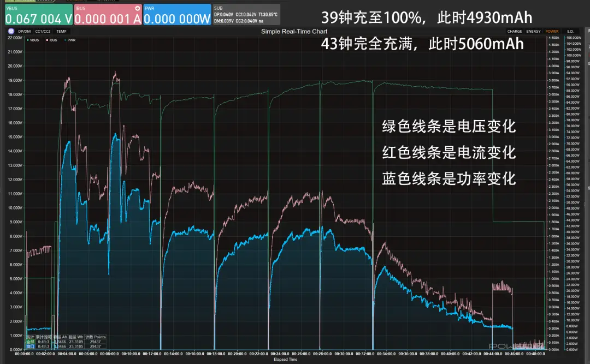Click the 00:24:00.0 time axis tick
Screen dimensions: 590x364
[280, 354]
